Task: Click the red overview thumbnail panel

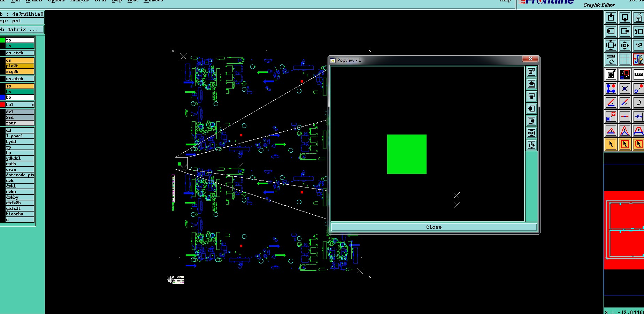Action: 624,230
